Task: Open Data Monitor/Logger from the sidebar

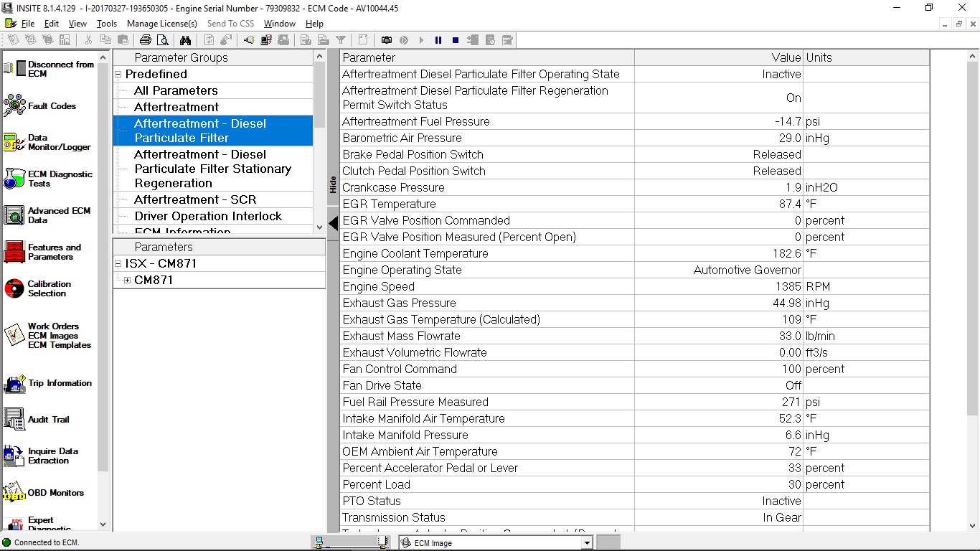Action: pos(47,142)
